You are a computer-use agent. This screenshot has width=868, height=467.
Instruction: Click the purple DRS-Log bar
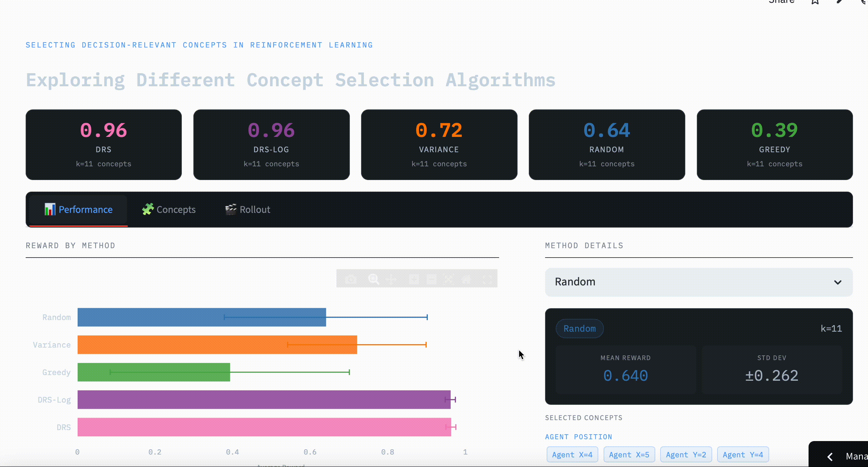click(x=263, y=399)
